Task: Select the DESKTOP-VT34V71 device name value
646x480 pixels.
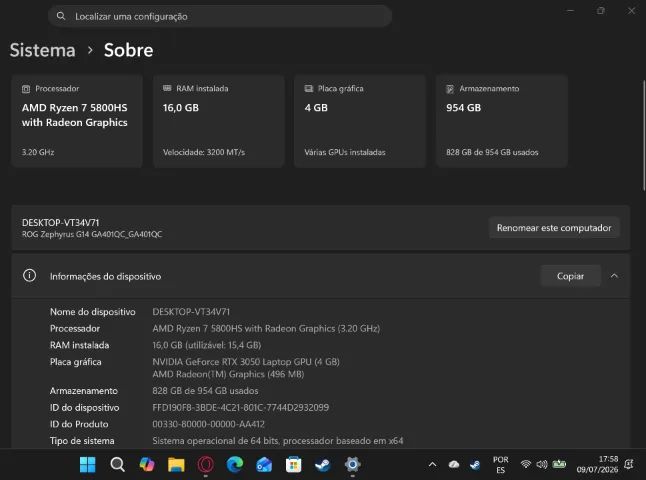Action: (191, 312)
